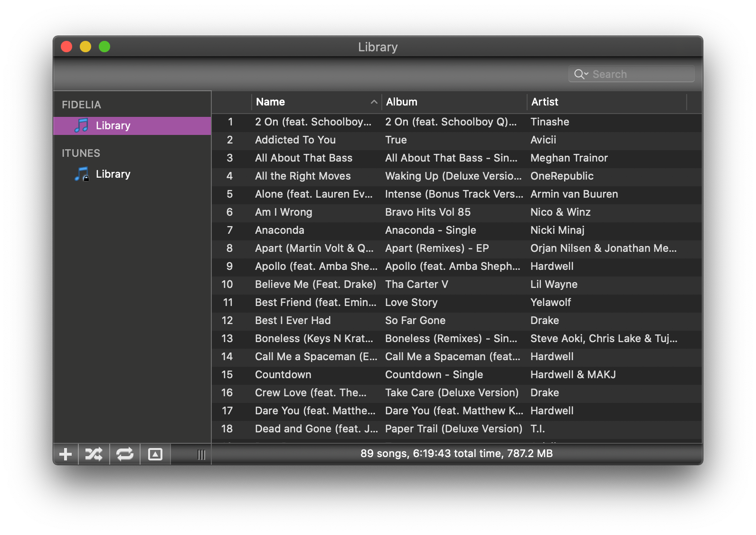Image resolution: width=756 pixels, height=535 pixels.
Task: Click the add playlist plus button
Action: tap(66, 454)
